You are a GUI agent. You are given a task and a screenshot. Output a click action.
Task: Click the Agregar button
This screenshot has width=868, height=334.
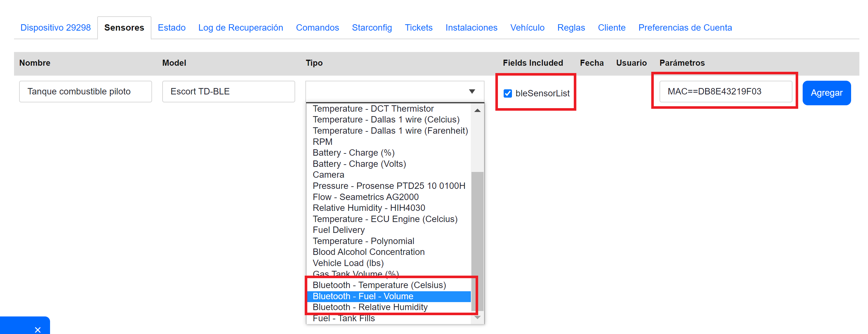coord(826,93)
